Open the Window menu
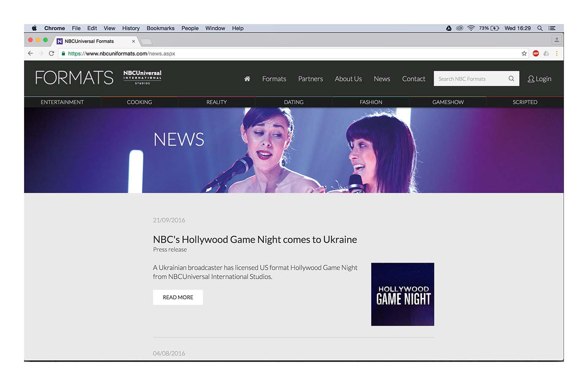This screenshot has width=588, height=386. point(215,28)
